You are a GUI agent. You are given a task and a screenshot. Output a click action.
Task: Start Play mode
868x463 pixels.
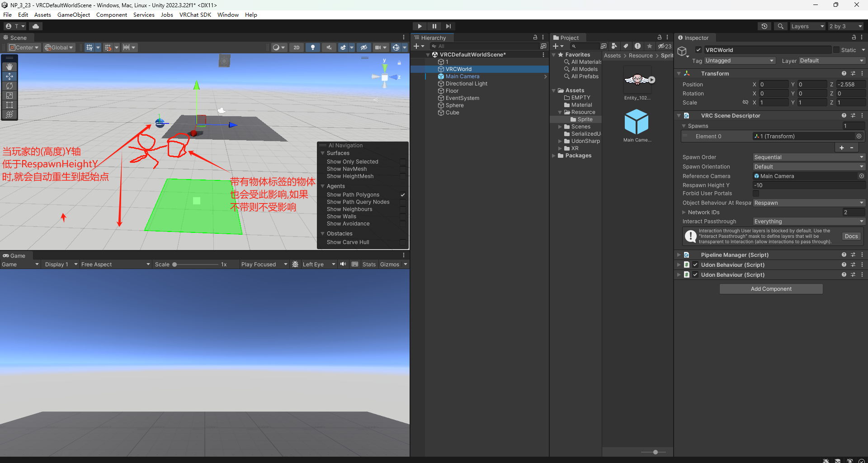coord(420,26)
